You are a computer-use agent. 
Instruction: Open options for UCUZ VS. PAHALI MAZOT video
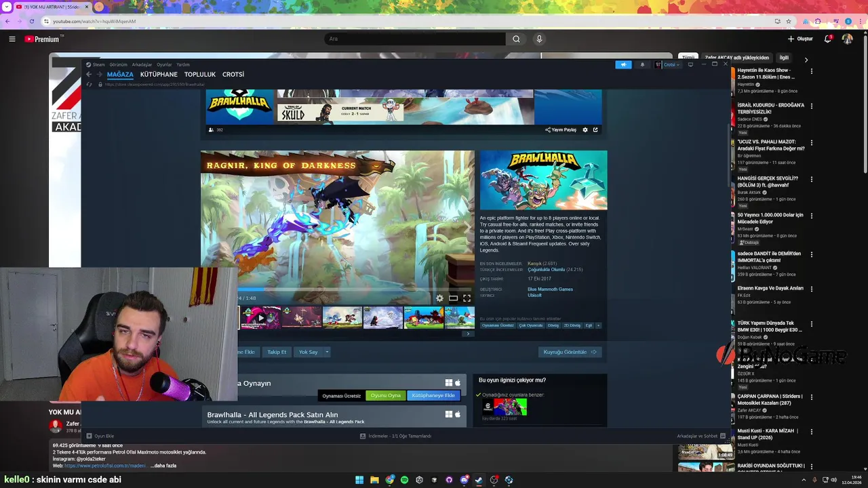click(812, 142)
